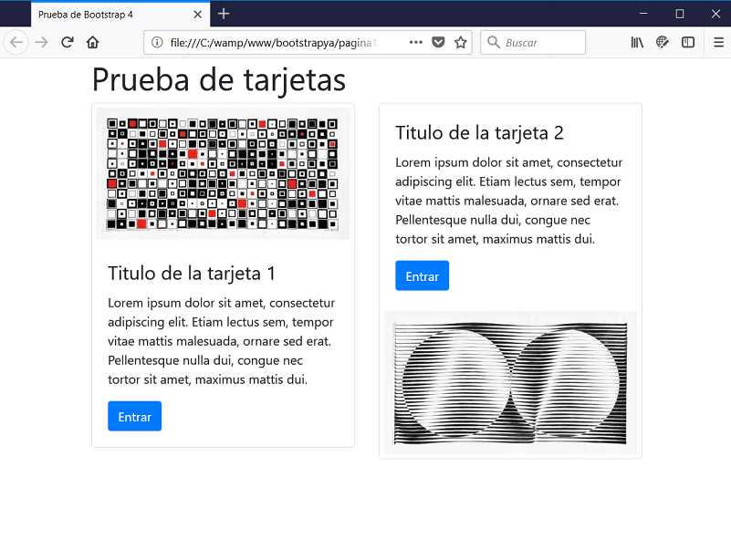Minimize the browser window
The image size is (731, 560).
643,14
